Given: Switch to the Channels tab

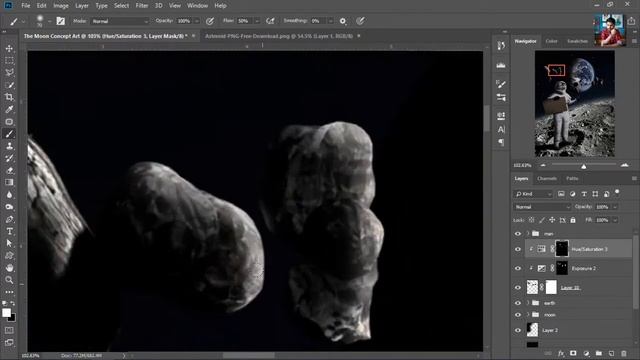Looking at the screenshot, I should point(547,178).
